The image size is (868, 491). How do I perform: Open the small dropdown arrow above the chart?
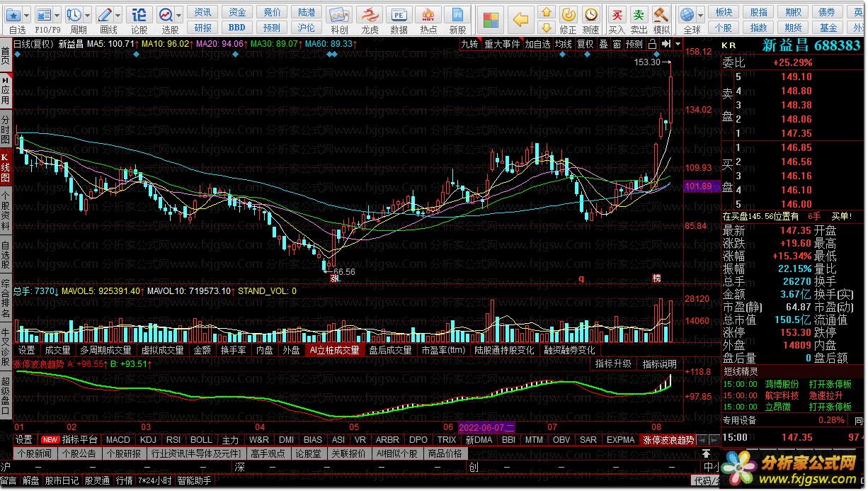pyautogui.click(x=678, y=44)
